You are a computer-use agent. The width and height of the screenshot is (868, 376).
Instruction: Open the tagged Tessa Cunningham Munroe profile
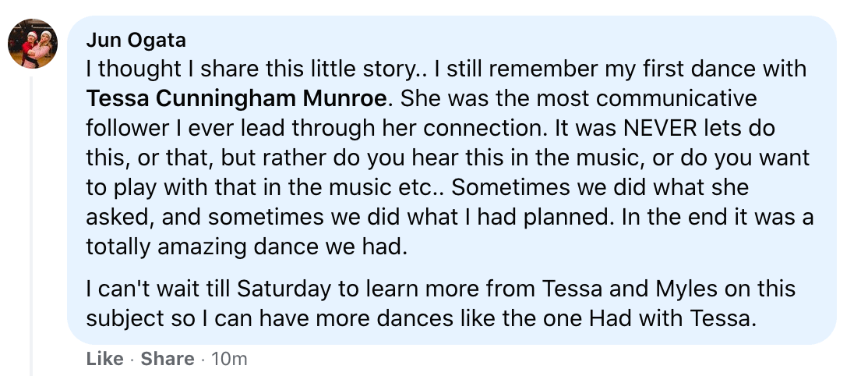[x=236, y=100]
